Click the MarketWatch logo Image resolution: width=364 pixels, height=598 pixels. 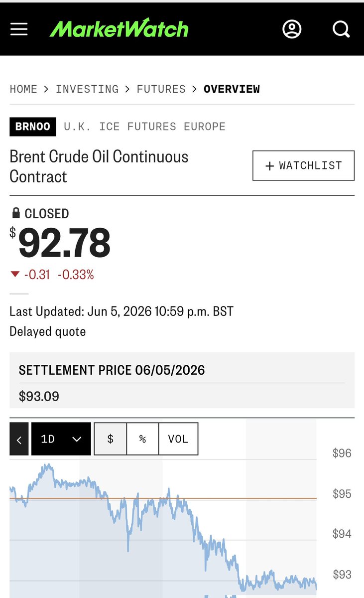(x=119, y=29)
